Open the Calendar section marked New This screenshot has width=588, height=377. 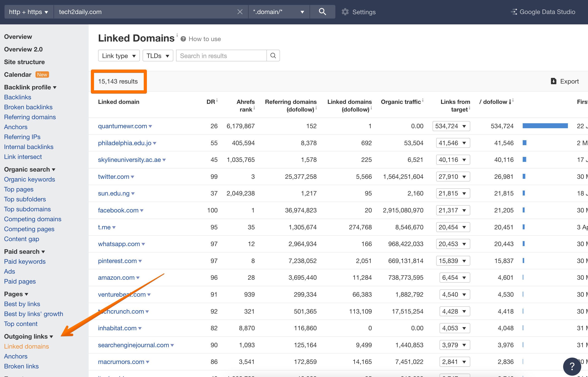click(18, 74)
